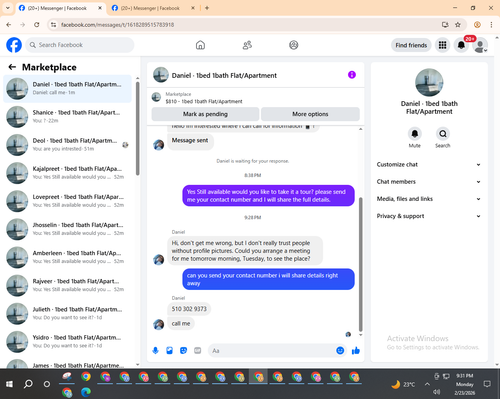
Task: Click More options button
Action: click(310, 114)
